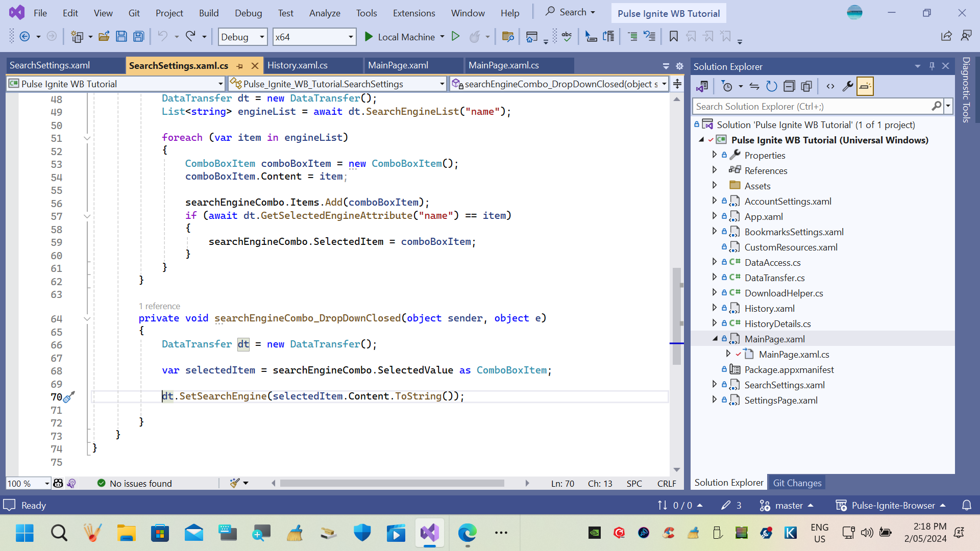Toggle the Solution Explorer pin auto-hide

932,66
